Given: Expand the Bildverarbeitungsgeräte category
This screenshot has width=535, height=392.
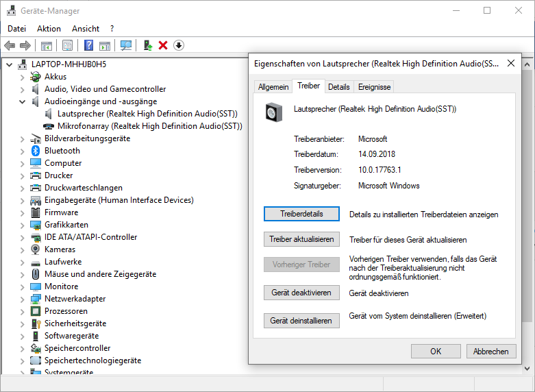Looking at the screenshot, I should pos(23,139).
